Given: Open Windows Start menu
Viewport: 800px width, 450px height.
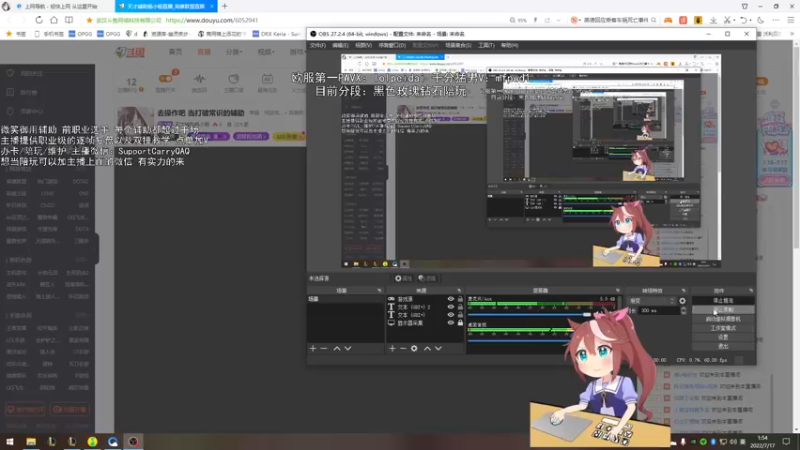Looking at the screenshot, I should 10,441.
